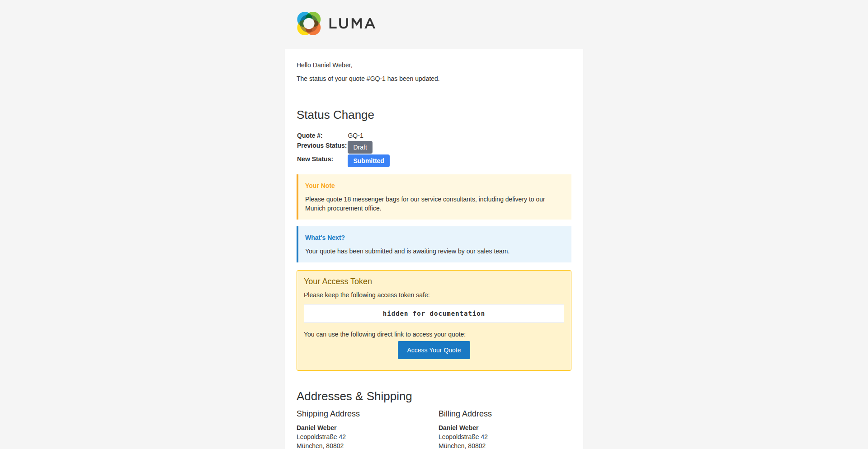Select the quote number GQ-1 value
Viewport: 868px width, 449px height.
(355, 136)
